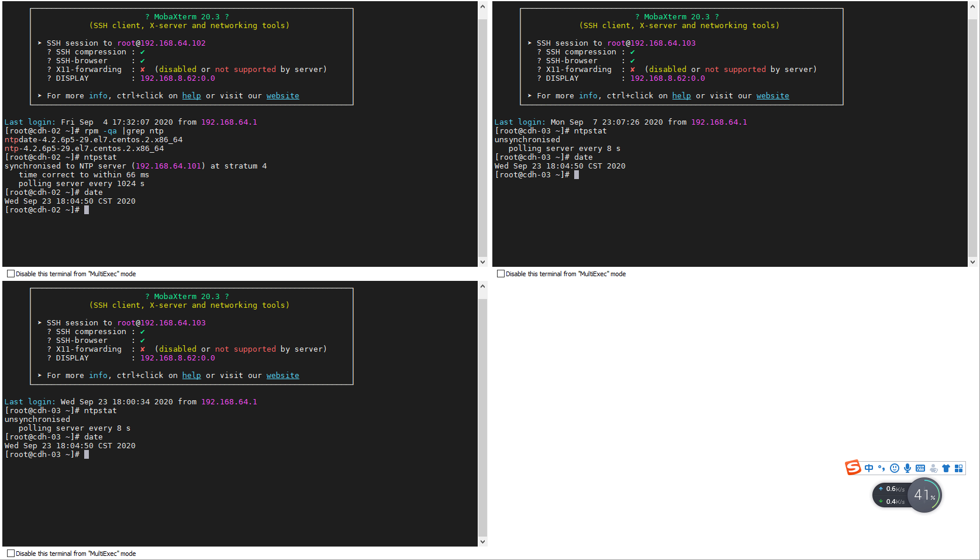Image resolution: width=980 pixels, height=560 pixels.
Task: Open the Sogou skin shirt icon
Action: pyautogui.click(x=946, y=468)
